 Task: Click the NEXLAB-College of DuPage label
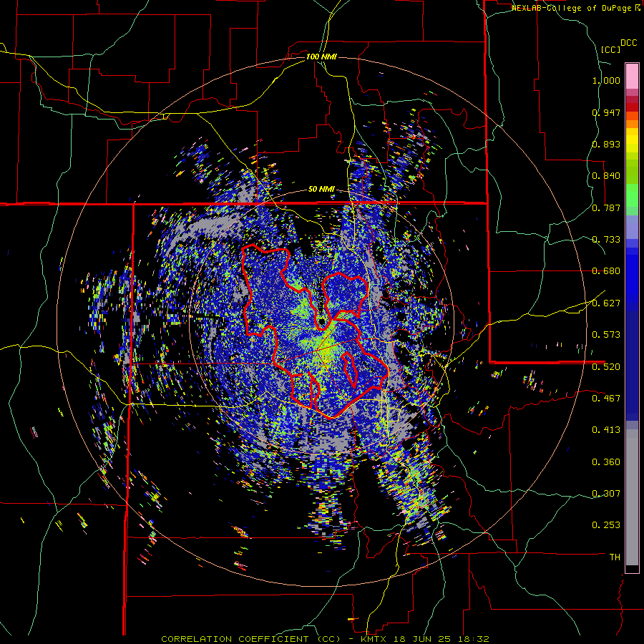point(572,8)
